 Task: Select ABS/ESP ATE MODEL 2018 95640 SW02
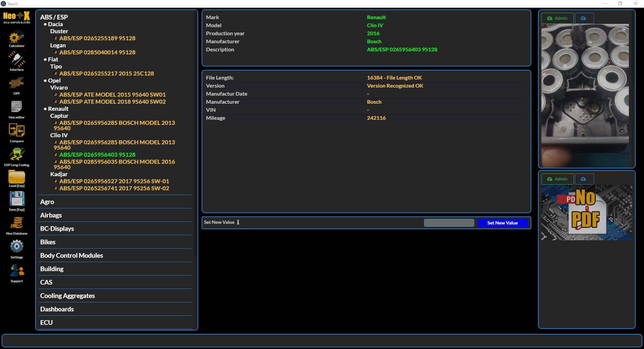point(112,102)
